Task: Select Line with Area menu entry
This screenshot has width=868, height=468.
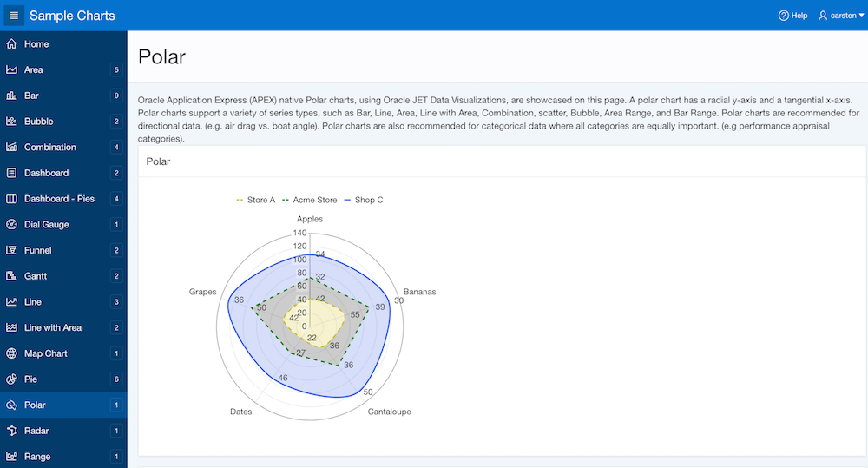Action: [x=52, y=327]
